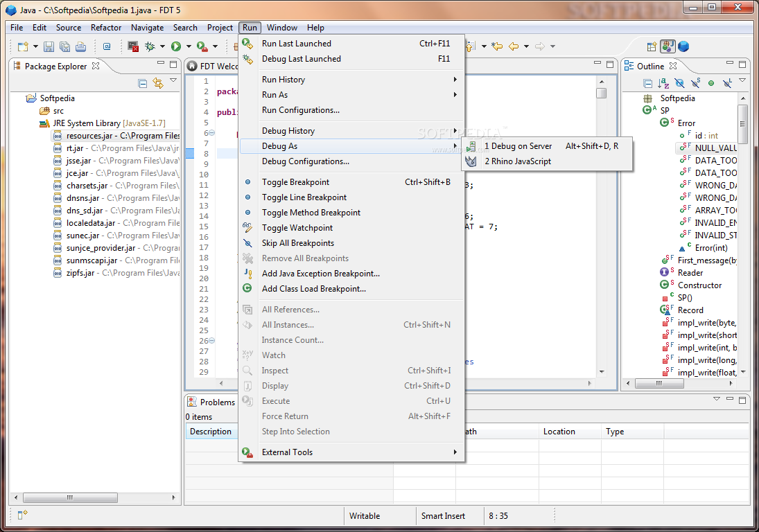
Task: Open the Refactor menu
Action: [106, 28]
